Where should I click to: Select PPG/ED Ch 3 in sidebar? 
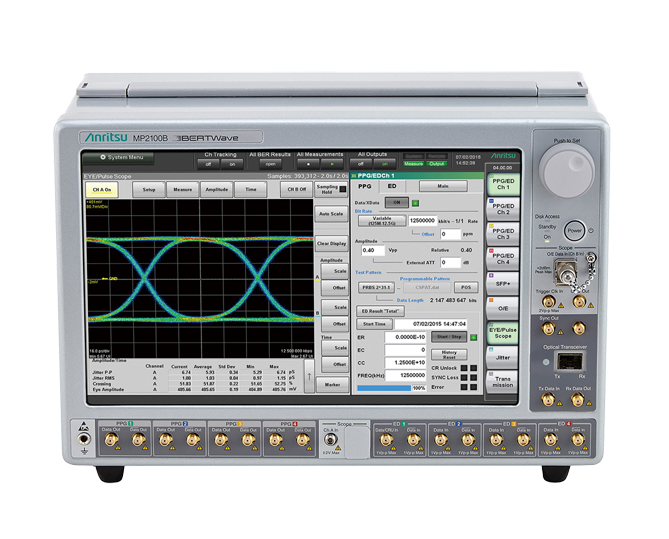tap(502, 234)
